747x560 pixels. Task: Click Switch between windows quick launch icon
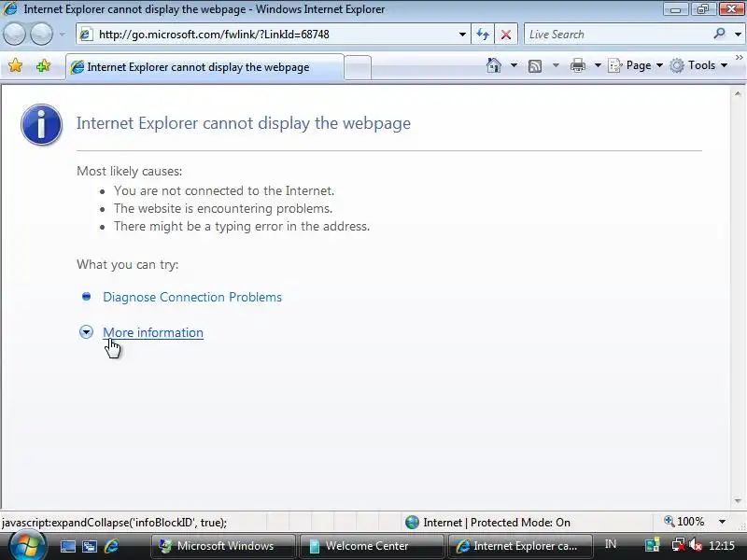coord(89,546)
